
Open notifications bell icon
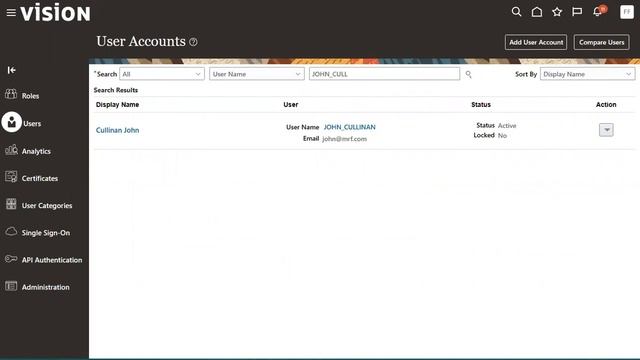coord(598,12)
